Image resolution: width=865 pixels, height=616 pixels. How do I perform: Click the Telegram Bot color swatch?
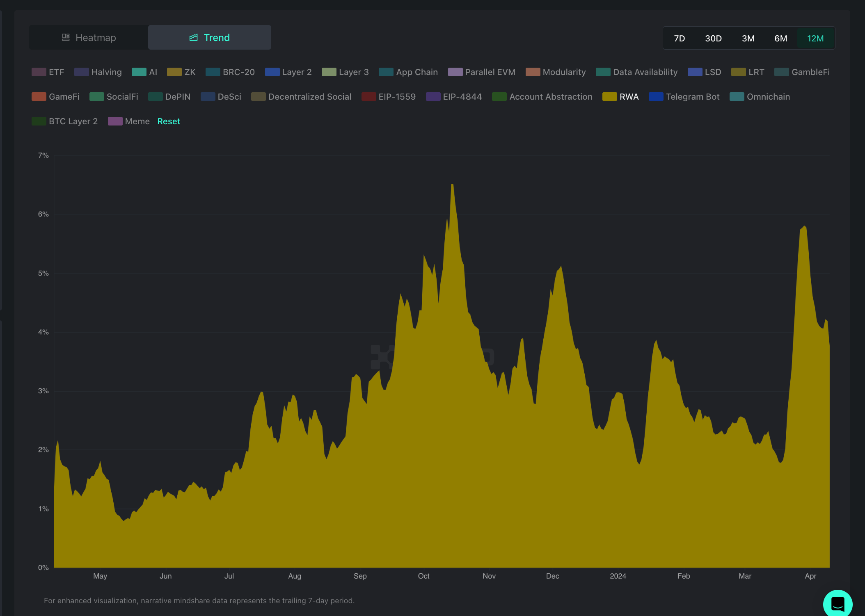[656, 97]
